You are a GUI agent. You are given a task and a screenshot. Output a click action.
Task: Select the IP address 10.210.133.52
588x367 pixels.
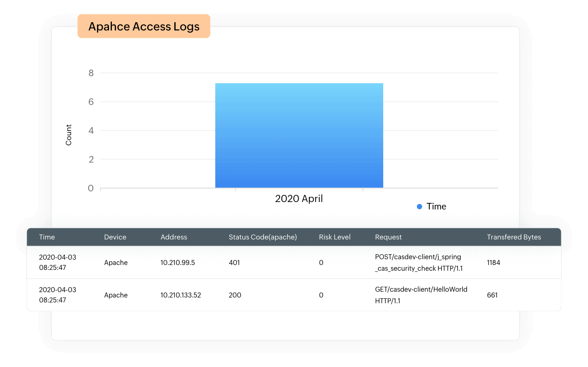pos(181,295)
